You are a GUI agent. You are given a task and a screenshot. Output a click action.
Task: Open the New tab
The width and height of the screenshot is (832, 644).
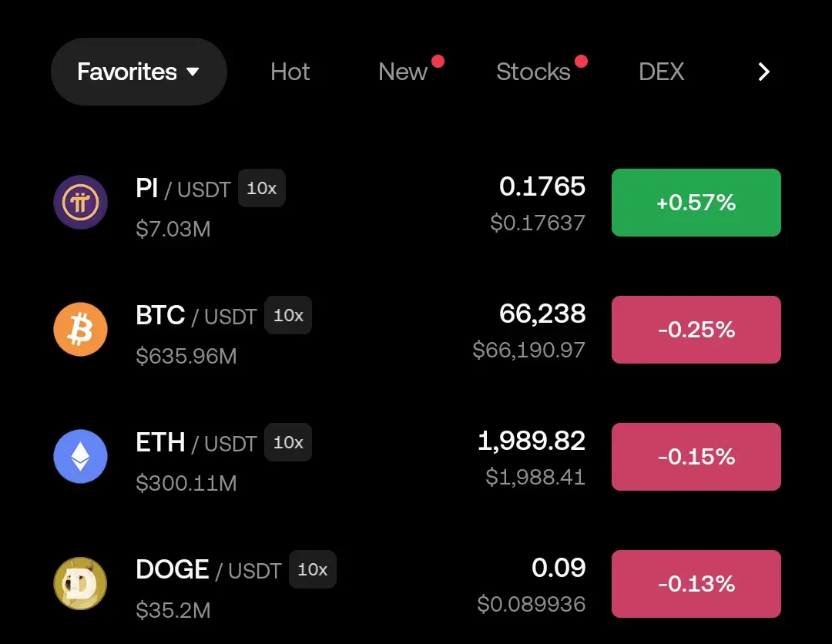point(403,72)
